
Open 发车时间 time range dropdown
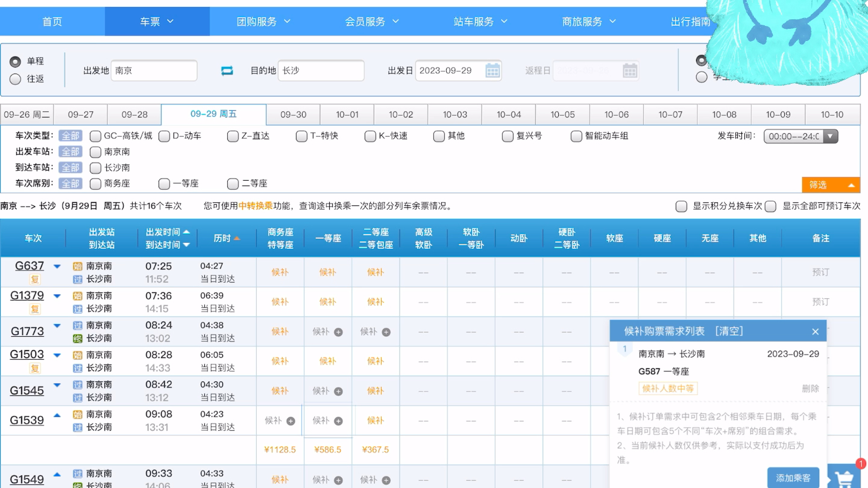click(x=801, y=136)
